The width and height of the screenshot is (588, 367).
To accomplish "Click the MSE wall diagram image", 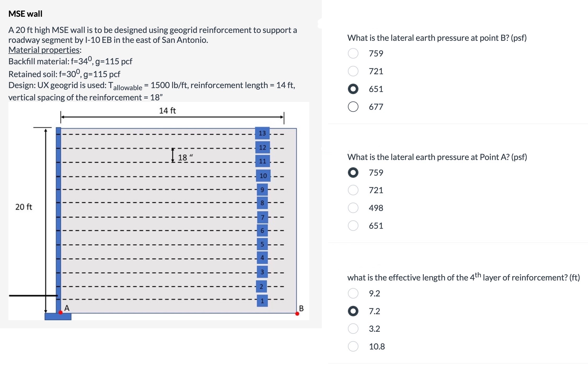I will pyautogui.click(x=159, y=211).
